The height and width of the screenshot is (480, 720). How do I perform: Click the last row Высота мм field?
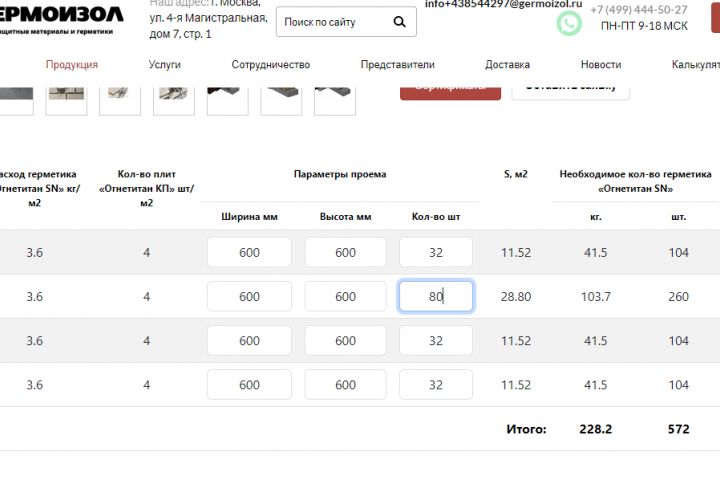pos(345,385)
